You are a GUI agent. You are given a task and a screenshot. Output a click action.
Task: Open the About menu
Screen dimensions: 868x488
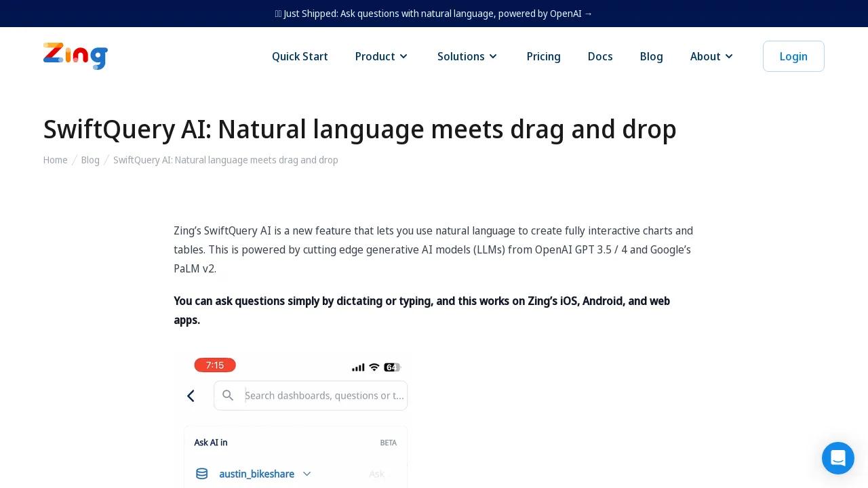click(712, 56)
